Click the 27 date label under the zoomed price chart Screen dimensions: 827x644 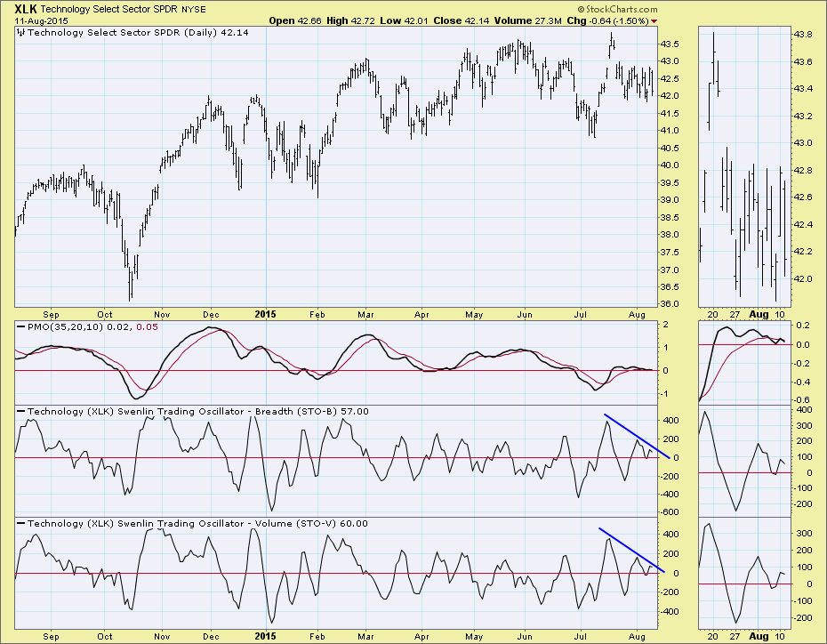[x=735, y=314]
